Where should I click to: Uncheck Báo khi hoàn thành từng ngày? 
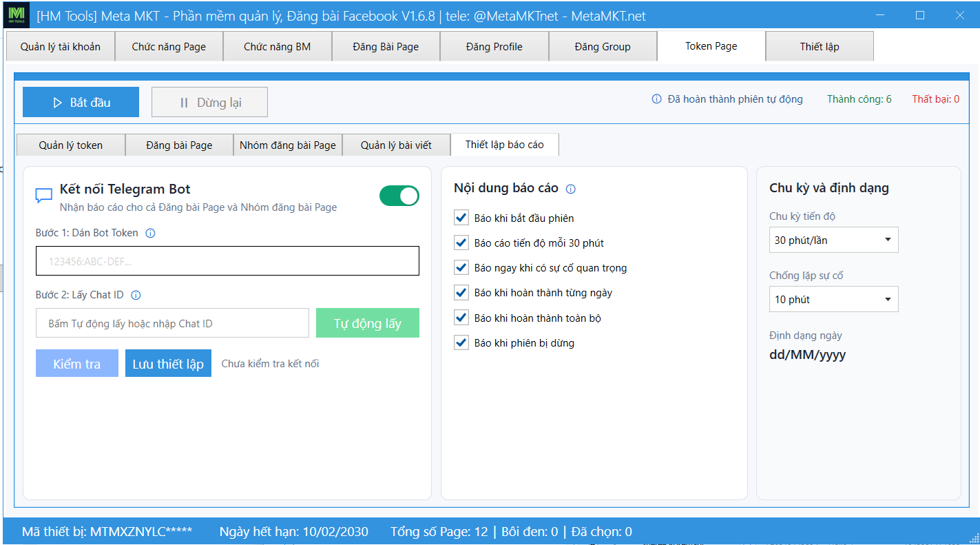click(461, 293)
